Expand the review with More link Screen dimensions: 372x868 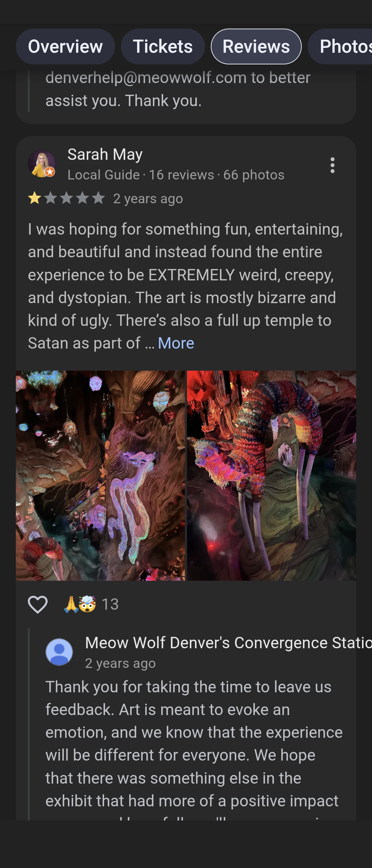click(176, 343)
